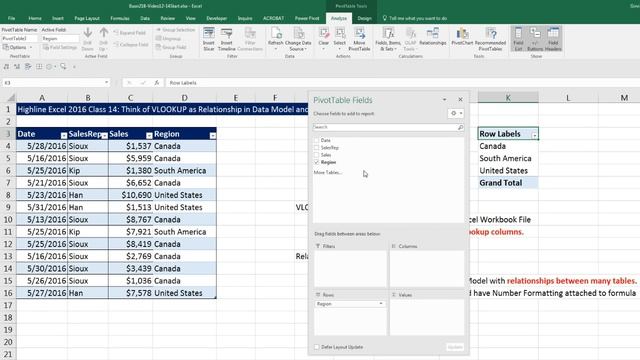Screen dimensions: 640x360
Task: Switch to the Design tab
Action: (x=364, y=18)
